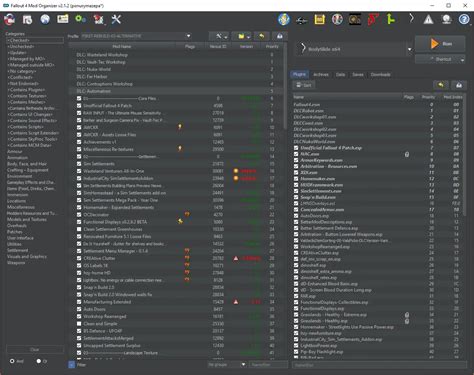Open Settings wrench and screwdriver icon
The width and height of the screenshot is (474, 375).
(116, 19)
